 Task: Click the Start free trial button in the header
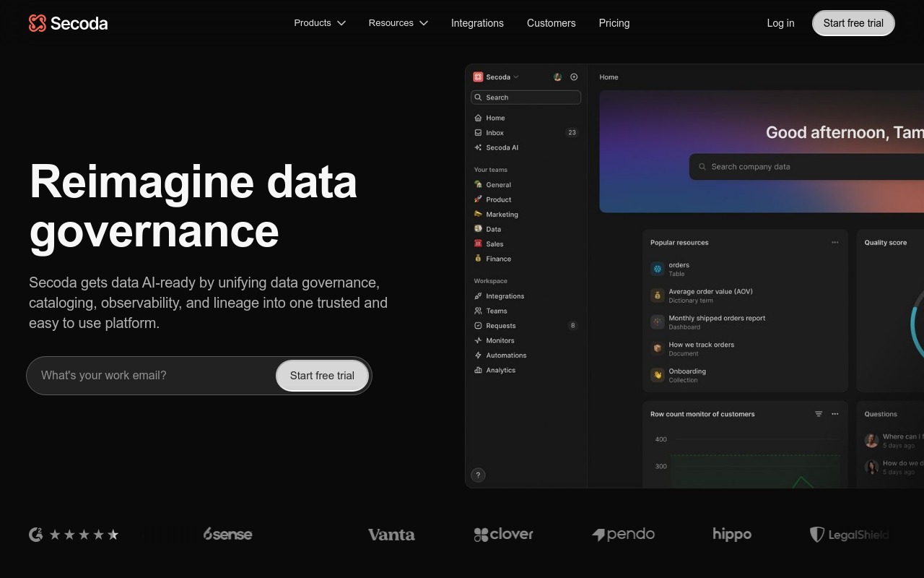click(853, 23)
